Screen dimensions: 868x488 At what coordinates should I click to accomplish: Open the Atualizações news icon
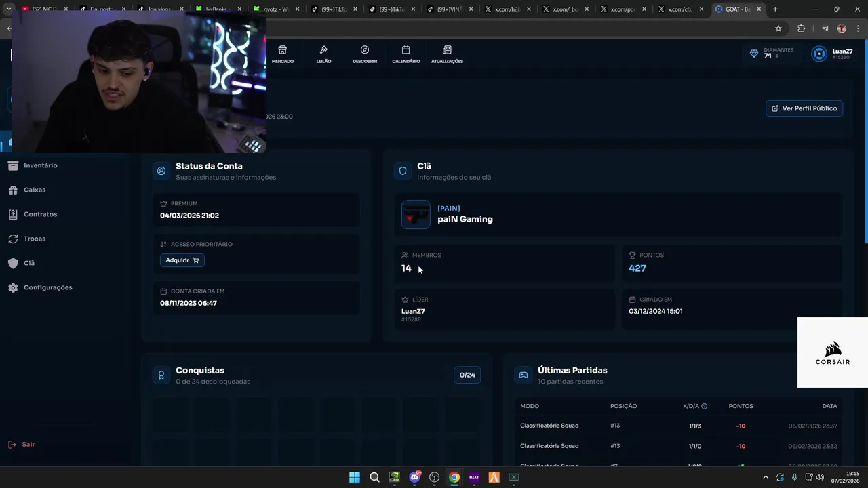tap(447, 50)
